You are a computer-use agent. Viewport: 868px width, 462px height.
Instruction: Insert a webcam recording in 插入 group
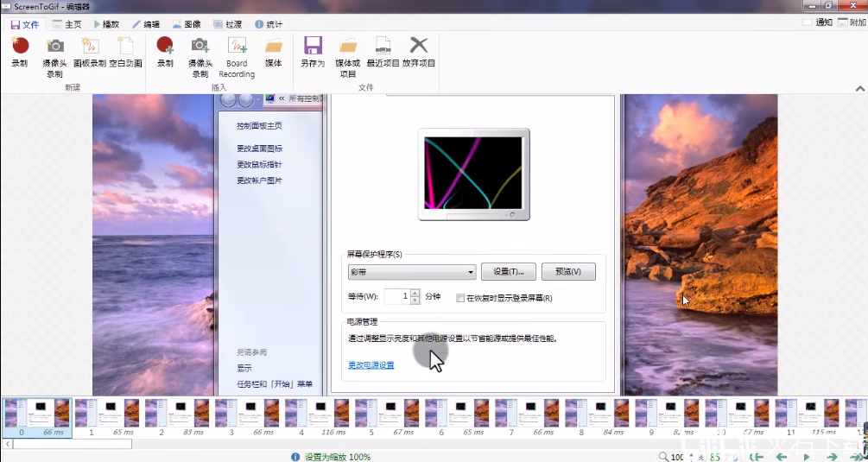click(200, 58)
